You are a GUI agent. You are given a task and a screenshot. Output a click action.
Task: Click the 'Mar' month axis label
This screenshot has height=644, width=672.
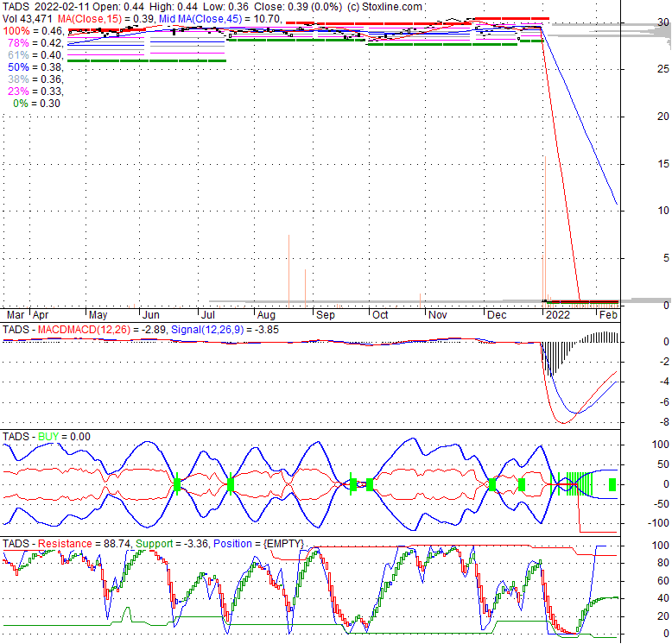16,315
